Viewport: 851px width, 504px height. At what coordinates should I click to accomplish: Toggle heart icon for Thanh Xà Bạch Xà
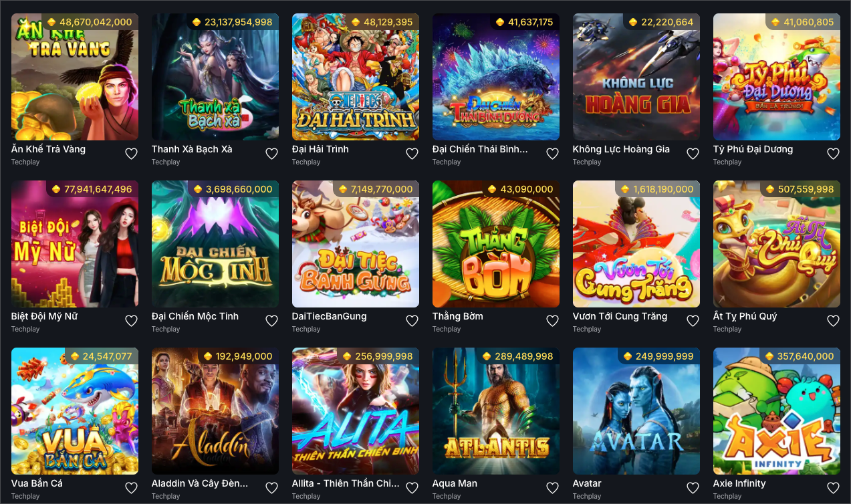[272, 154]
